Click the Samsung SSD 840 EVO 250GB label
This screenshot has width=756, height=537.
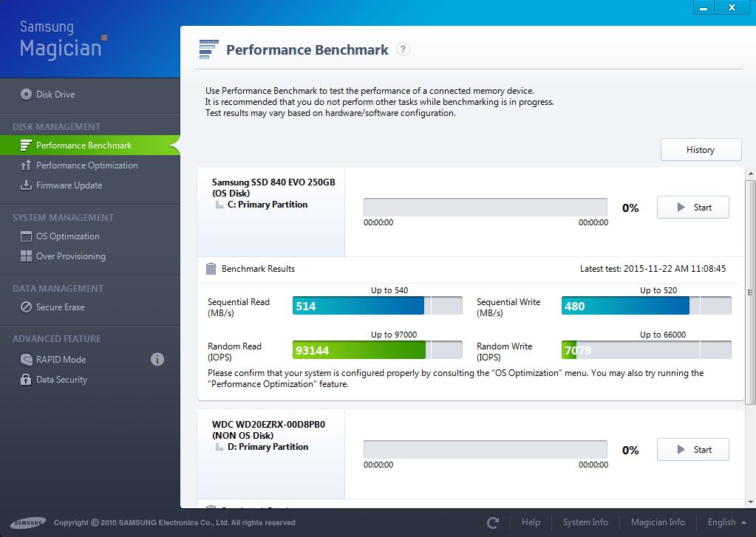(x=273, y=182)
